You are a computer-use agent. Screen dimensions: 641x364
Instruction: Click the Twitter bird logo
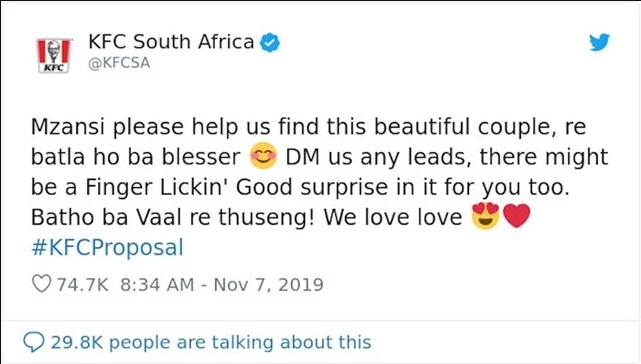[599, 43]
